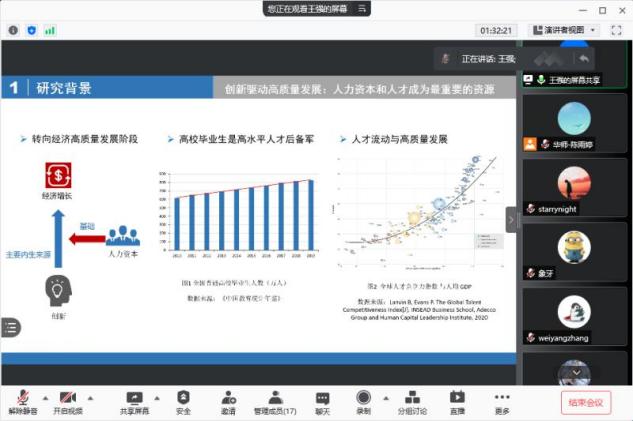This screenshot has width=633, height=421.
Task: Enter fullscreen mode via top-right icon
Action: 617,30
